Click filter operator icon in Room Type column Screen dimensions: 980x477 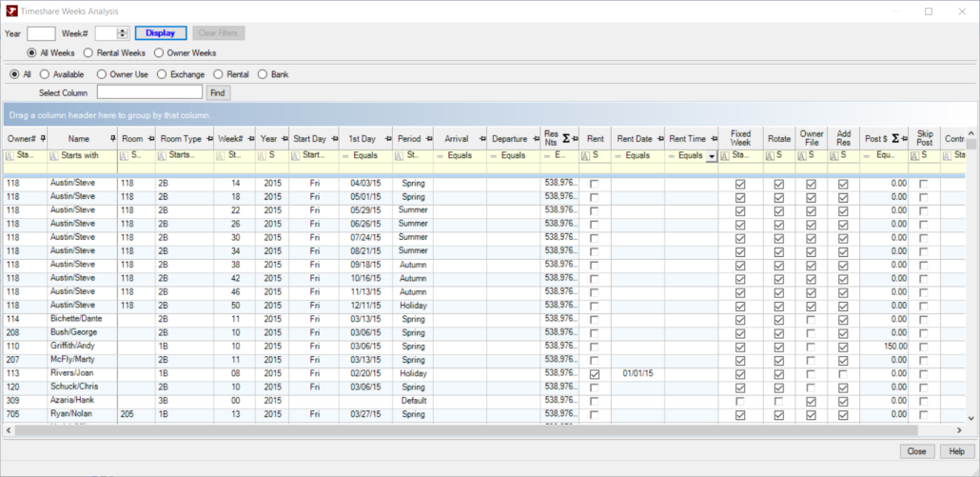pyautogui.click(x=163, y=155)
